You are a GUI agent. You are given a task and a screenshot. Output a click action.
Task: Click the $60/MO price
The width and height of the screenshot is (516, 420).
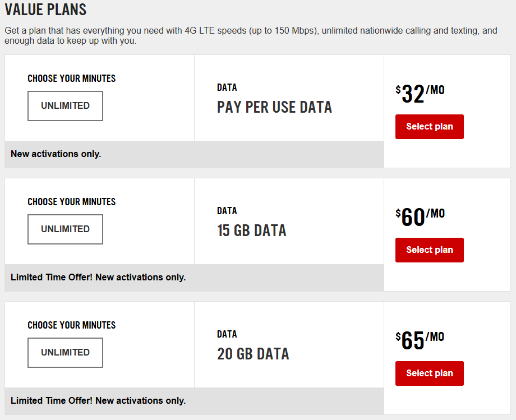point(420,218)
